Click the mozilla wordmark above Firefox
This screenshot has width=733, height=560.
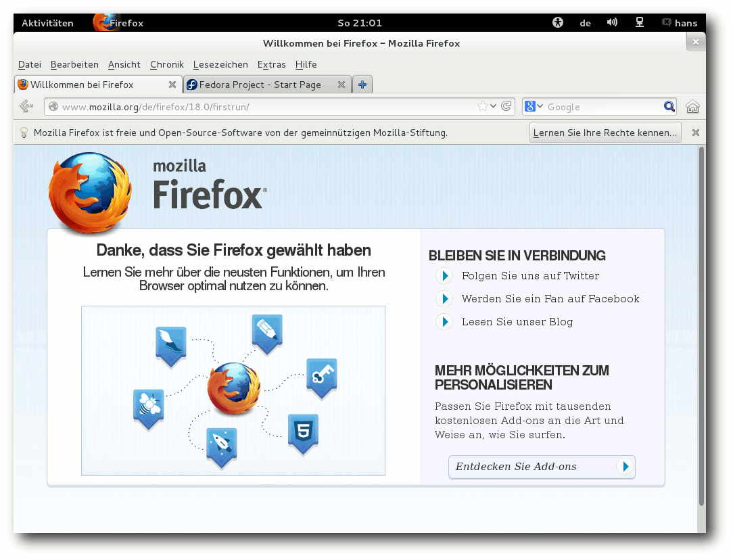pyautogui.click(x=179, y=166)
